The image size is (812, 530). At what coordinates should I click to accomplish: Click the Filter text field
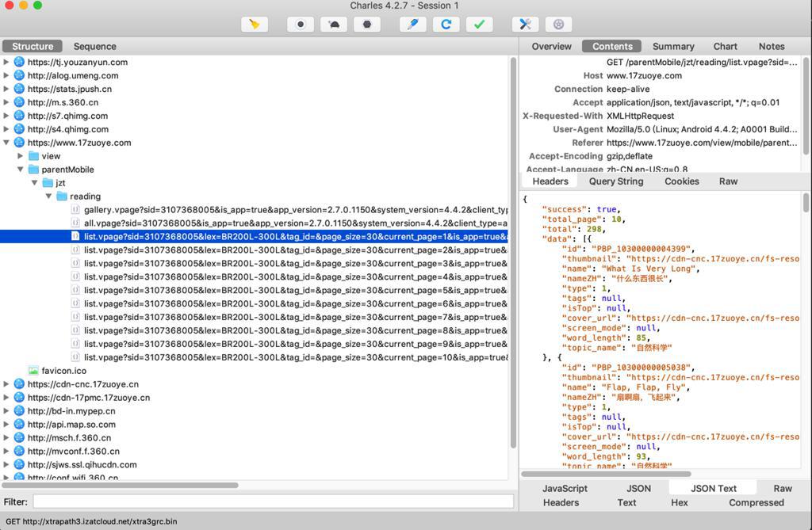click(272, 501)
